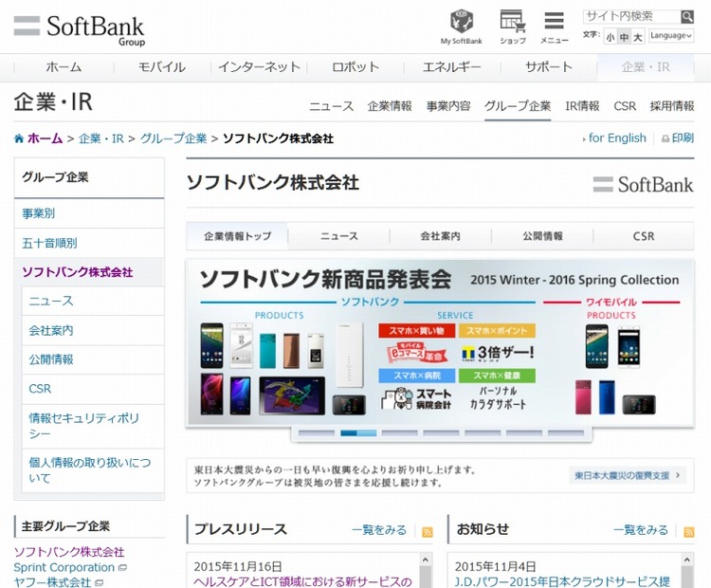The width and height of the screenshot is (711, 588).
Task: Switch to the CSR tab
Action: 644,236
